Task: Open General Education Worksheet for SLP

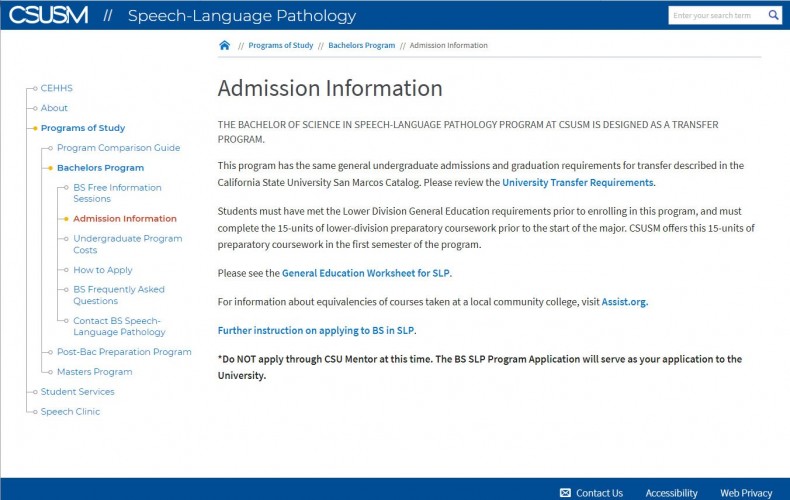Action: tap(366, 273)
